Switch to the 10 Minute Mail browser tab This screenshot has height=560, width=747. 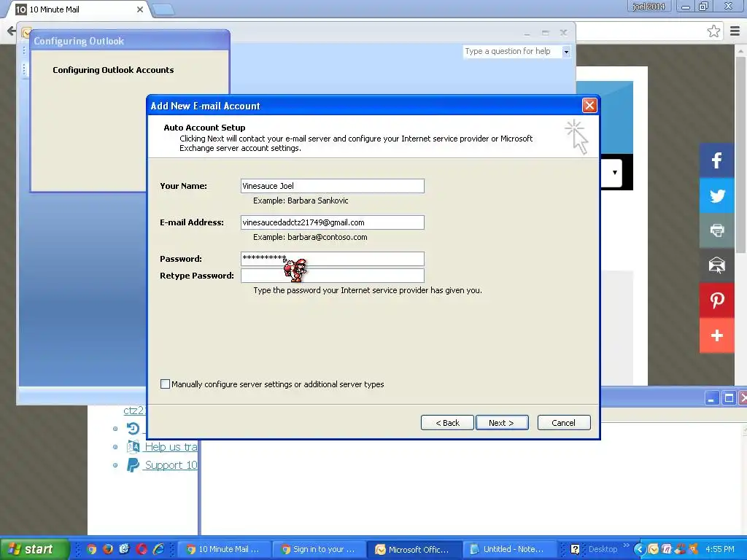point(79,9)
